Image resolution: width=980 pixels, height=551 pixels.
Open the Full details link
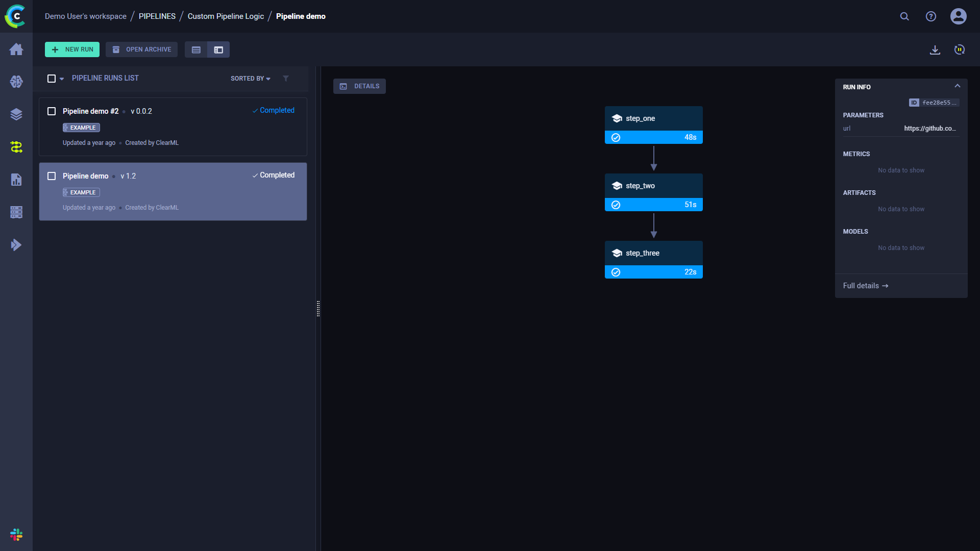coord(865,286)
